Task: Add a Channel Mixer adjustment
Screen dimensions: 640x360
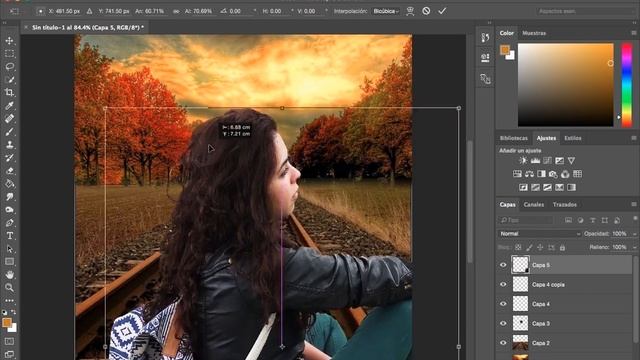Action: point(565,174)
